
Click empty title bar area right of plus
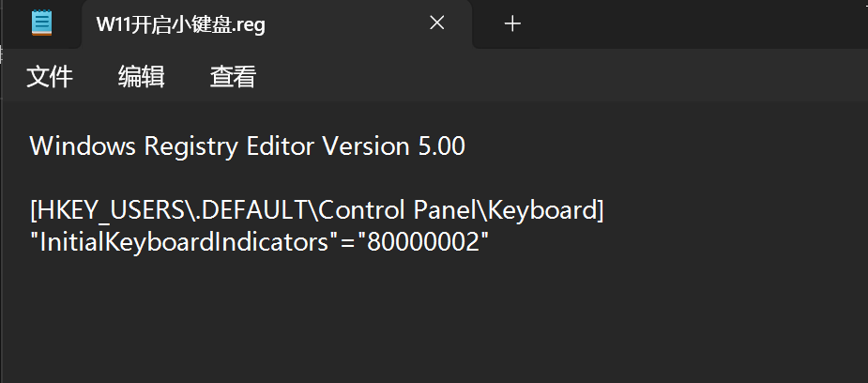pos(694,24)
